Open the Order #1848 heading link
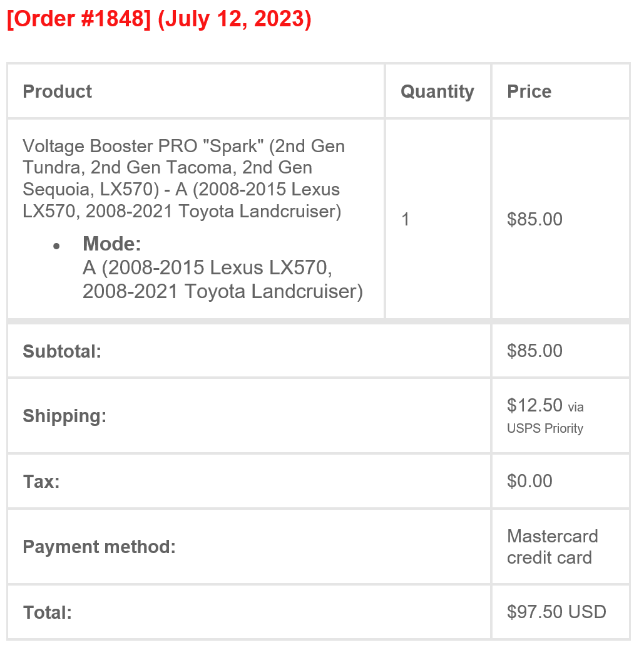 pos(79,19)
